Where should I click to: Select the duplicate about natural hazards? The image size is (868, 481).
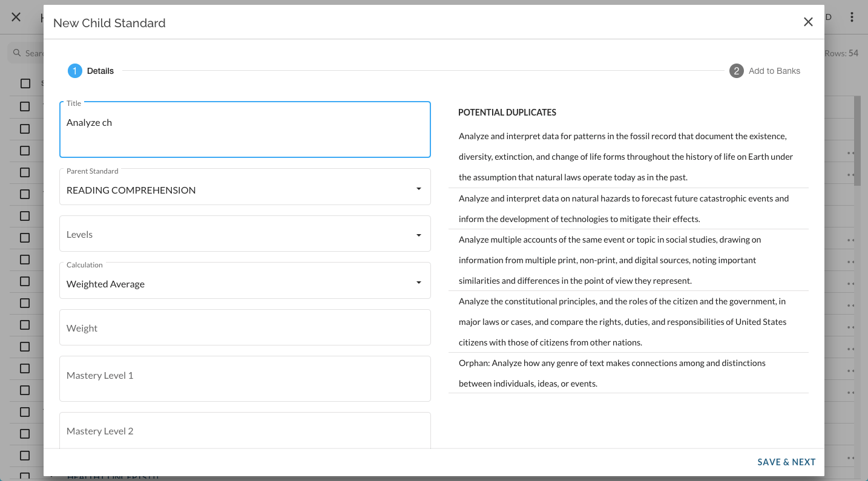628,209
